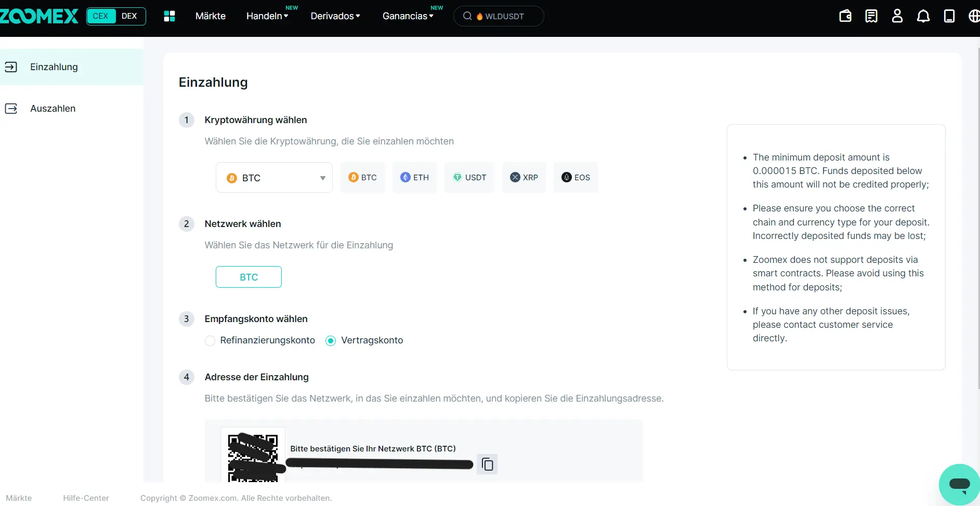Open the BTC cryptocurrency dropdown
Screen dimensions: 980x506
(x=274, y=178)
